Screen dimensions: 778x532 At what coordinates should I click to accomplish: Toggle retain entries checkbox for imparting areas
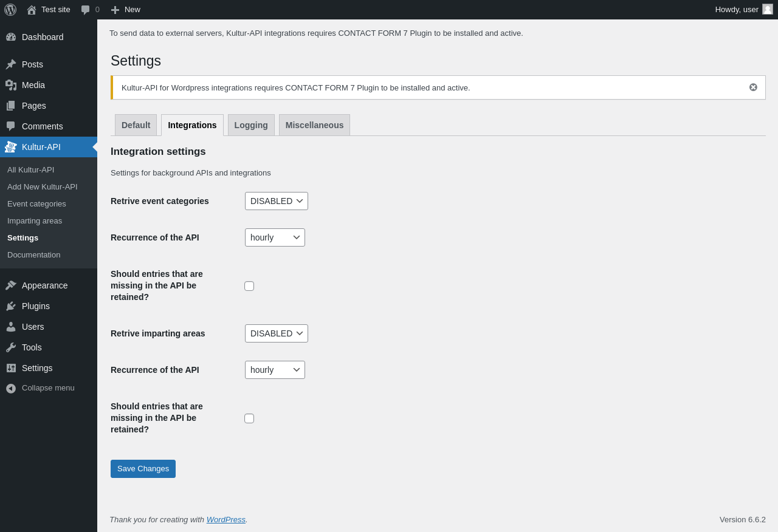(x=249, y=418)
